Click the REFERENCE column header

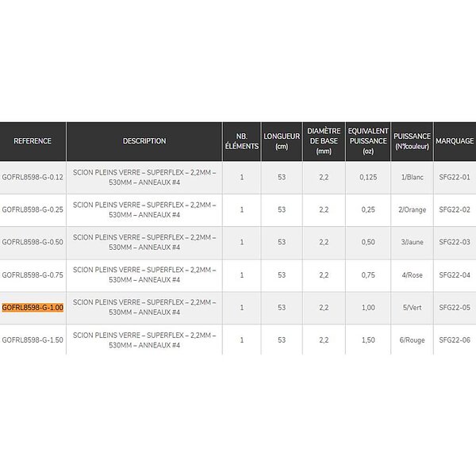pos(33,141)
